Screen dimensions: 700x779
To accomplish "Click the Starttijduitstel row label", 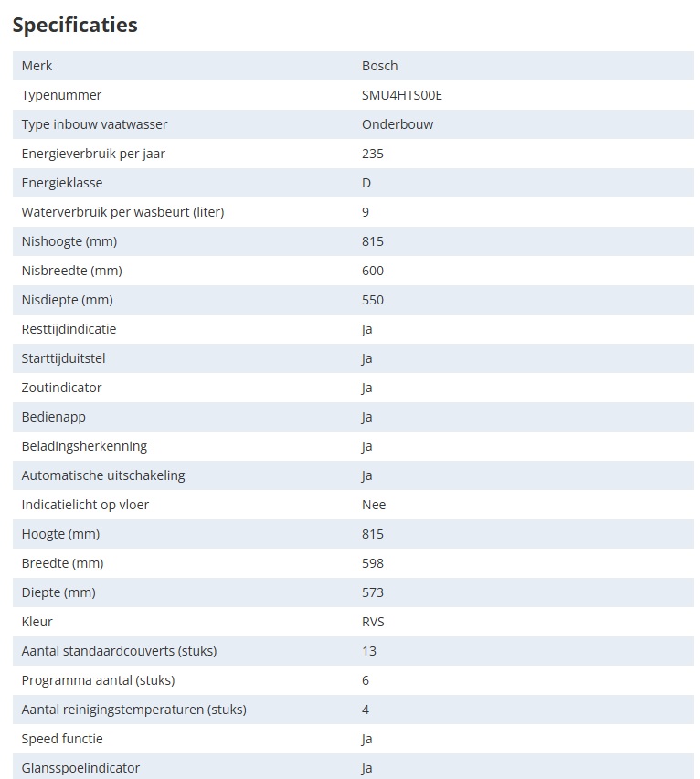I will coord(64,358).
